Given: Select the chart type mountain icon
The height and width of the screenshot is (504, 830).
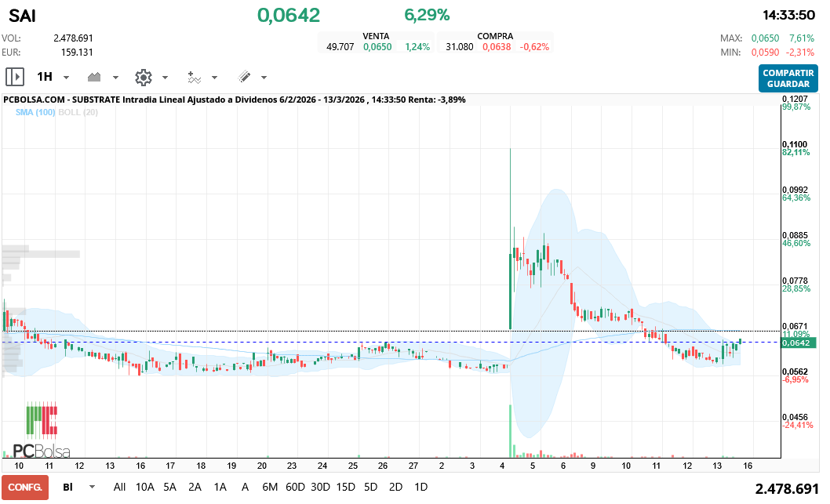Looking at the screenshot, I should tap(93, 77).
